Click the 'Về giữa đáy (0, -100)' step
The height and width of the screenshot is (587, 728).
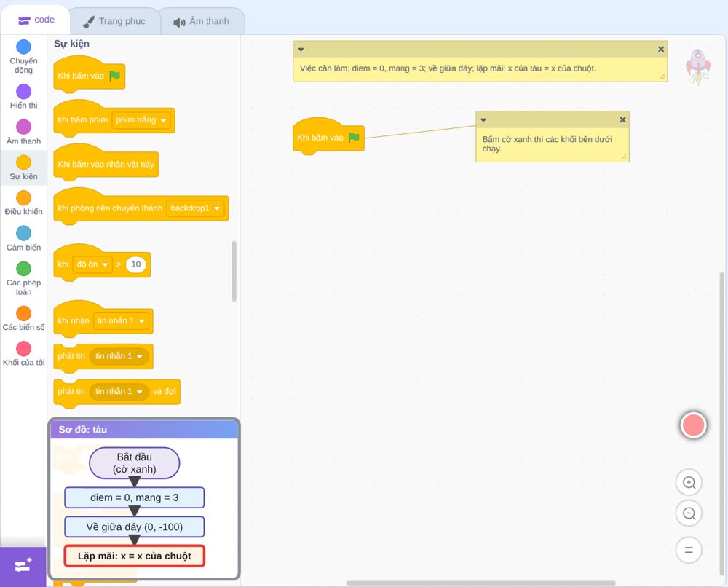(134, 527)
